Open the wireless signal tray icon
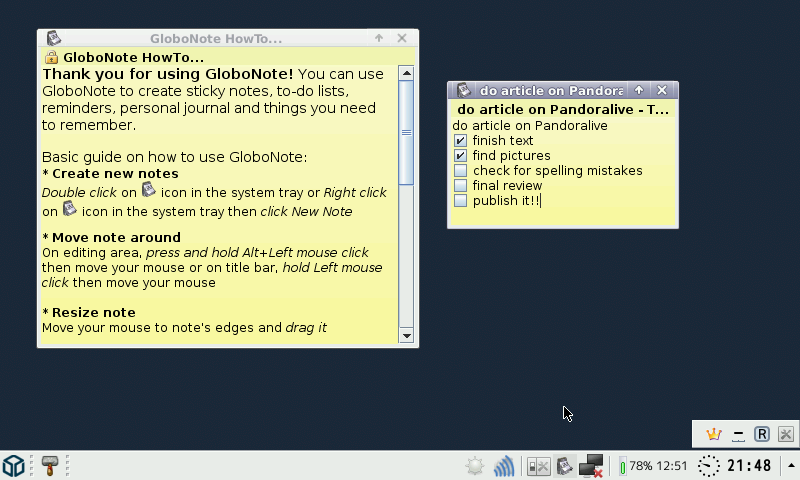The width and height of the screenshot is (800, 480). pos(504,466)
